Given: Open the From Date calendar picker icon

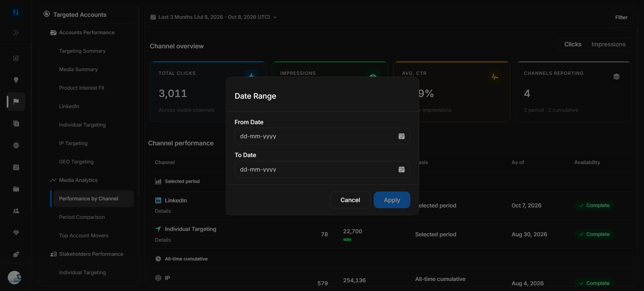Looking at the screenshot, I should (x=401, y=136).
